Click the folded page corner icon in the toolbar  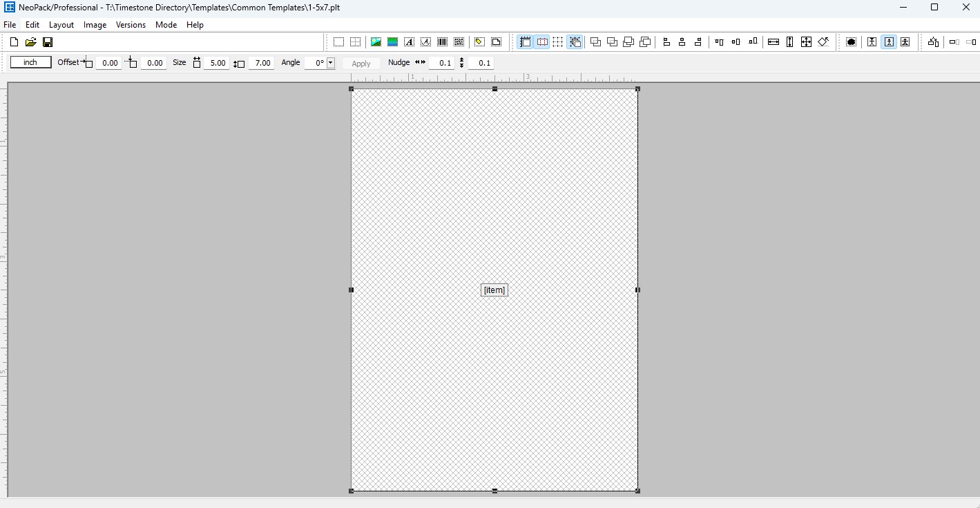point(496,42)
